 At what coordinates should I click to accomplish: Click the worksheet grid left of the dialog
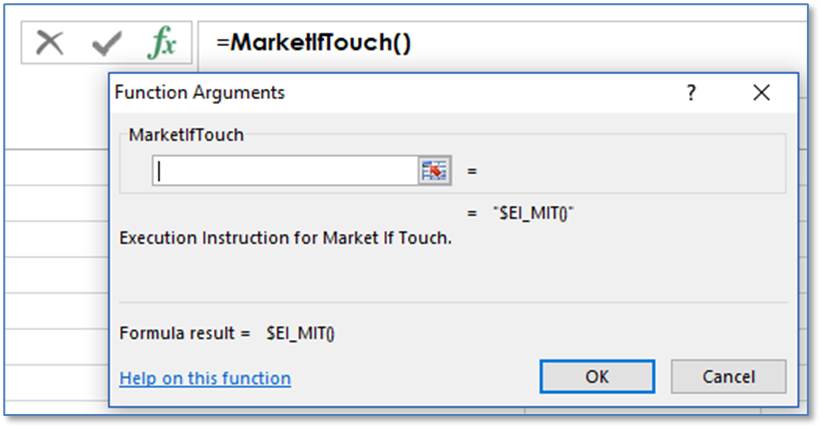[x=55, y=250]
